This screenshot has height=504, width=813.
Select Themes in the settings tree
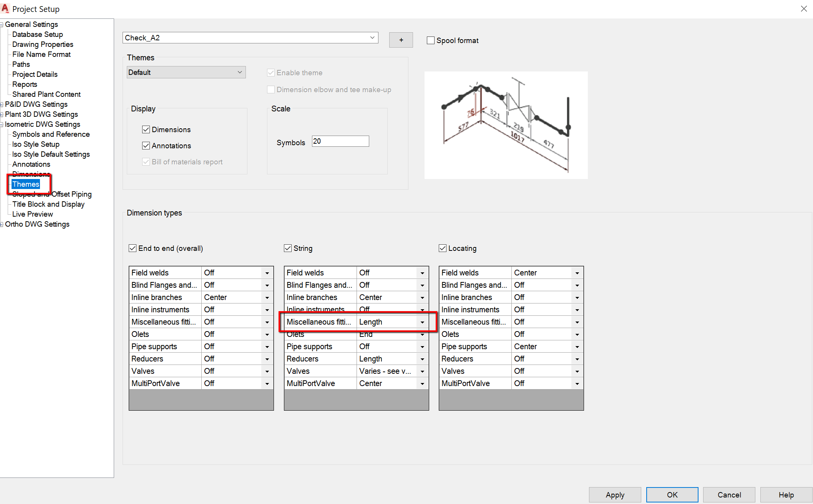(x=26, y=184)
